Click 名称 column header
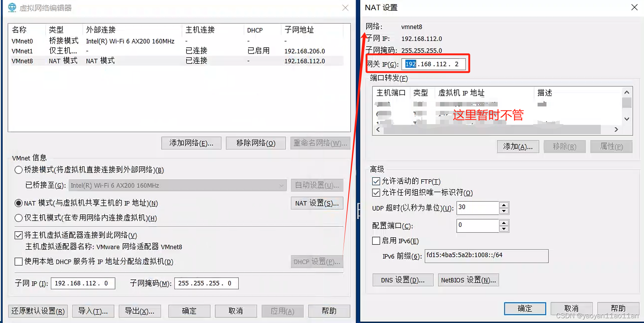Image resolution: width=644 pixels, height=323 pixels. (27, 30)
